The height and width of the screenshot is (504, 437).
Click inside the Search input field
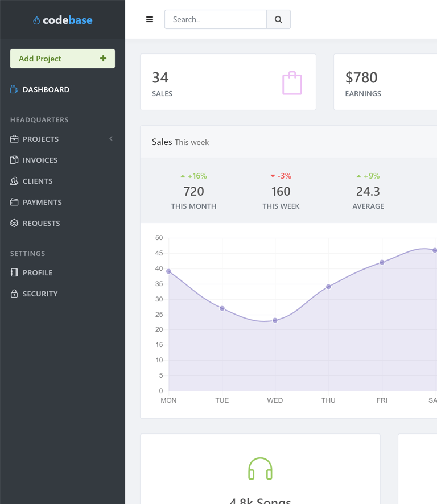click(216, 19)
